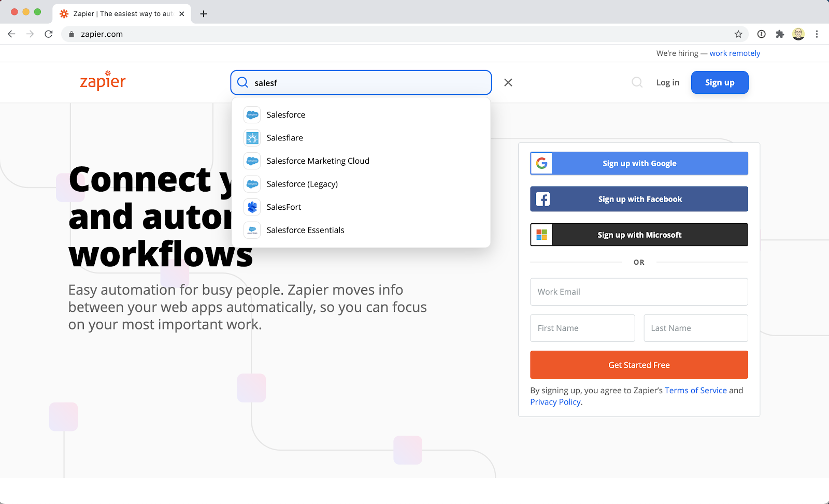This screenshot has height=504, width=829.
Task: Click the Work Email field
Action: click(639, 292)
